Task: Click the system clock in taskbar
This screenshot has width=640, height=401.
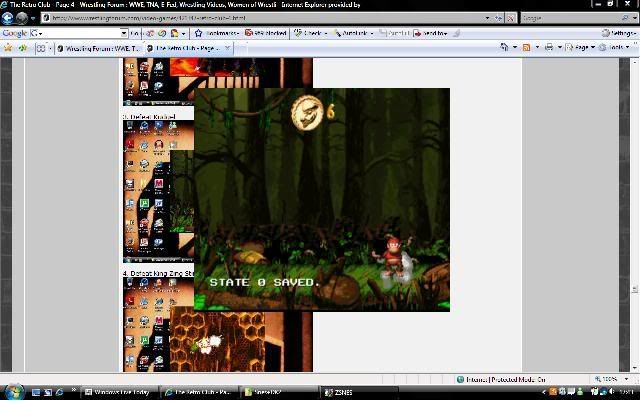Action: pyautogui.click(x=626, y=392)
